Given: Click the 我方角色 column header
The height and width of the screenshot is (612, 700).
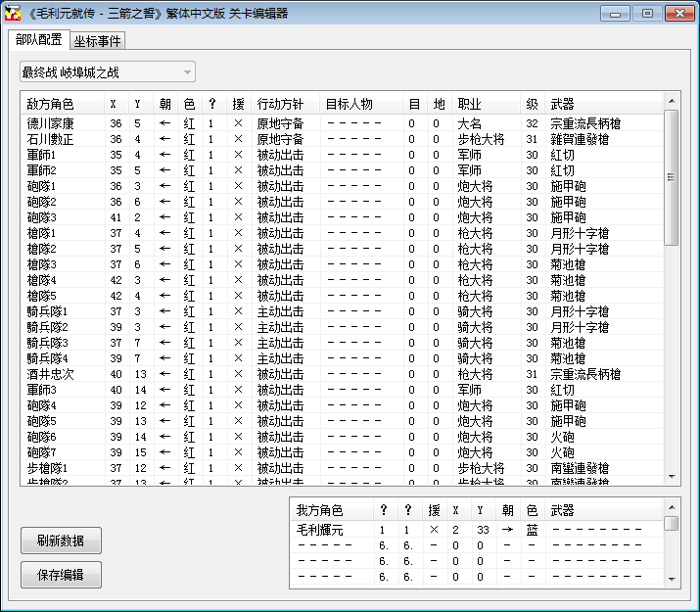Looking at the screenshot, I should (333, 510).
